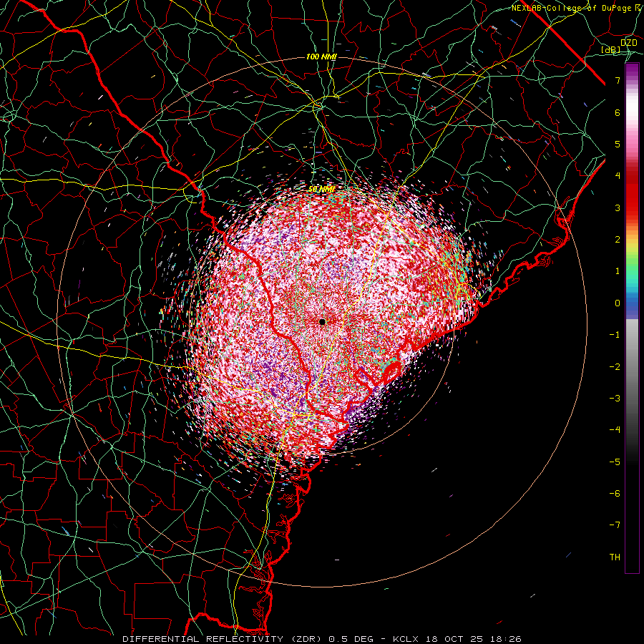Click the '3' value on color scale
This screenshot has width=644, height=644.
point(618,208)
